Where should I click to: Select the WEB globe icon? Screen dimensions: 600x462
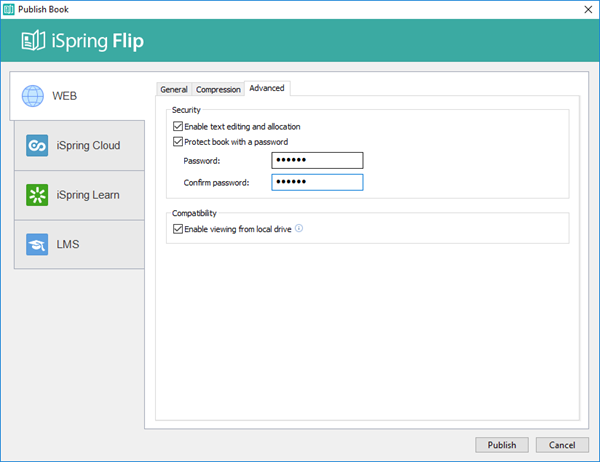tap(33, 96)
